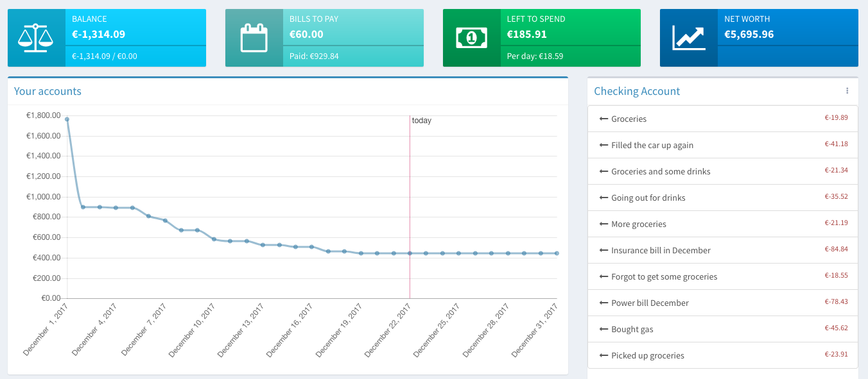Image resolution: width=868 pixels, height=379 pixels.
Task: Click the Left to Spend amount €185.91
Action: pyautogui.click(x=527, y=34)
